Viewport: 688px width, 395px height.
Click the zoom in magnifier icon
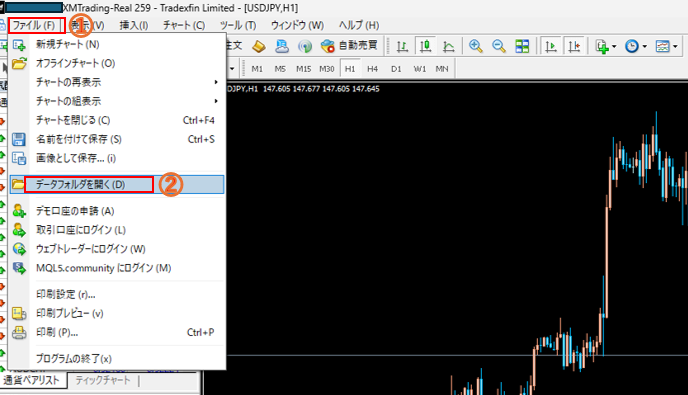point(476,46)
